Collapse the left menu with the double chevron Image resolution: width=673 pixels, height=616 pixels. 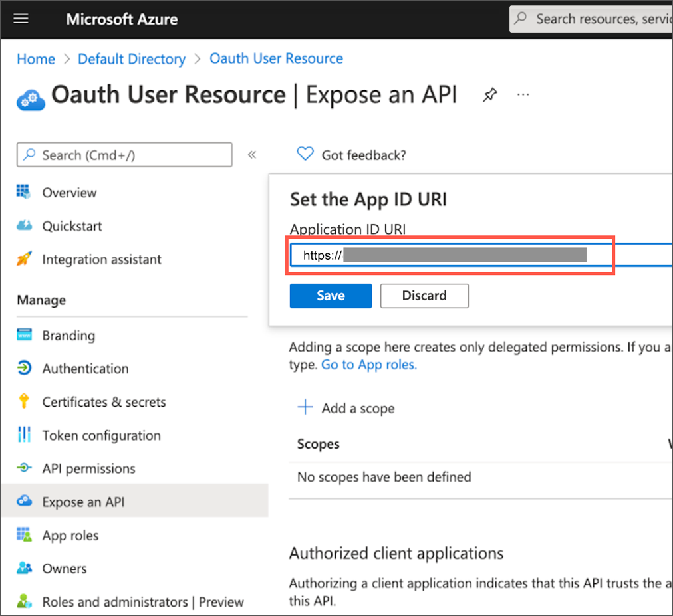[x=252, y=154]
